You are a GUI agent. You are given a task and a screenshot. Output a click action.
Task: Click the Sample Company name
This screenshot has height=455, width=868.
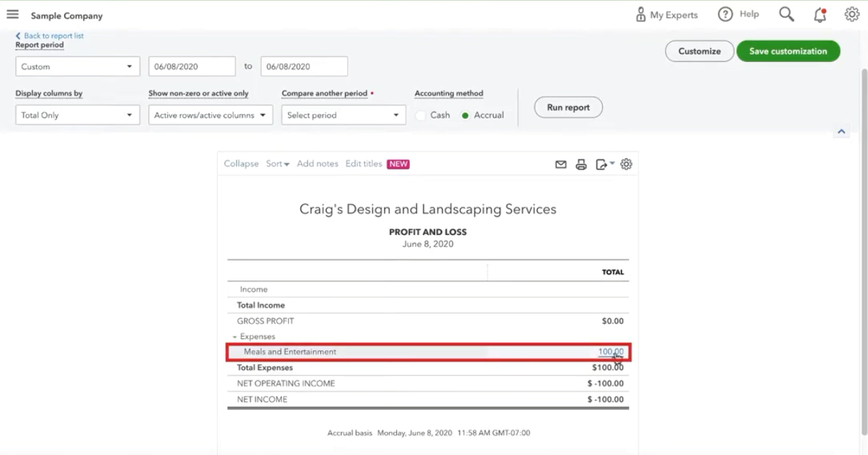tap(67, 16)
